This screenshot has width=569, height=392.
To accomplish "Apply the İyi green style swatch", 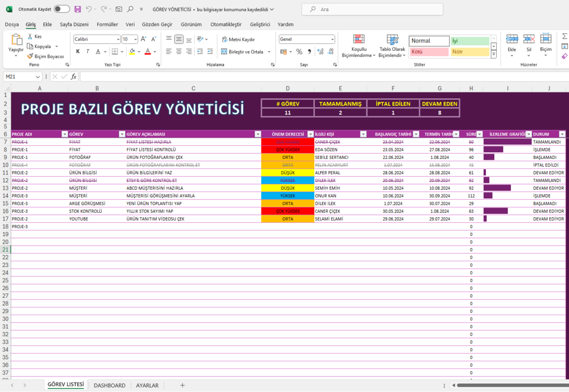I will (x=470, y=41).
